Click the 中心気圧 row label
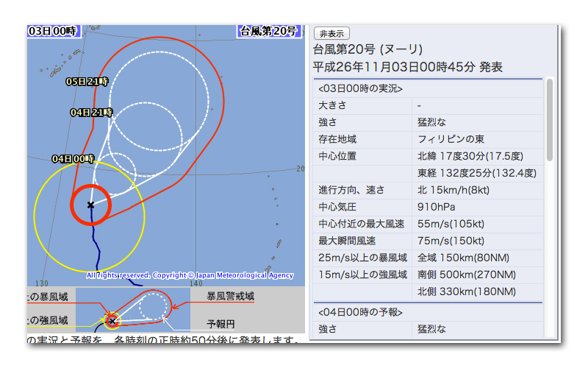This screenshot has height=368, width=588. click(x=337, y=207)
